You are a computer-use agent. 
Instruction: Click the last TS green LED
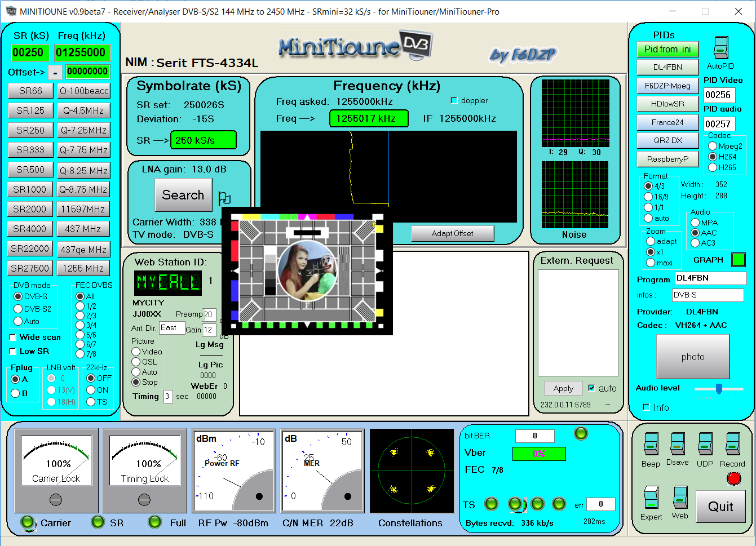559,504
